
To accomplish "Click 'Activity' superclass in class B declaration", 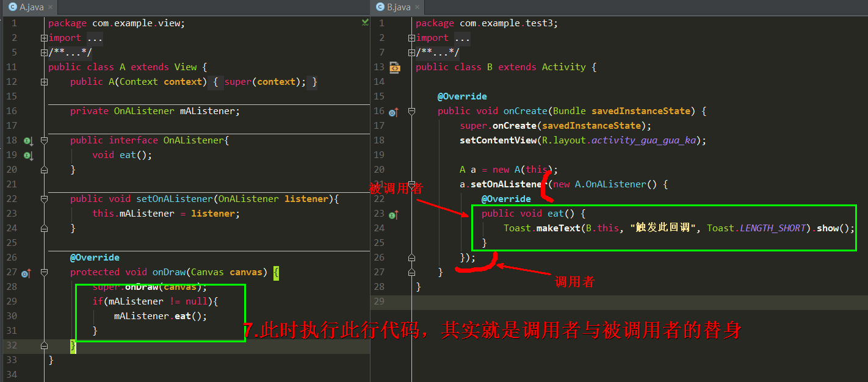I will coord(563,67).
